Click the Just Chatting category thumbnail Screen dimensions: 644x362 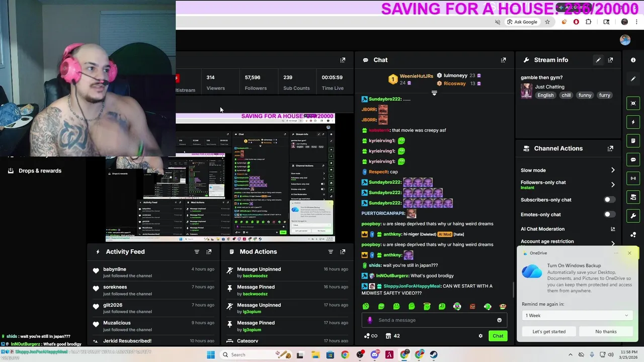526,91
